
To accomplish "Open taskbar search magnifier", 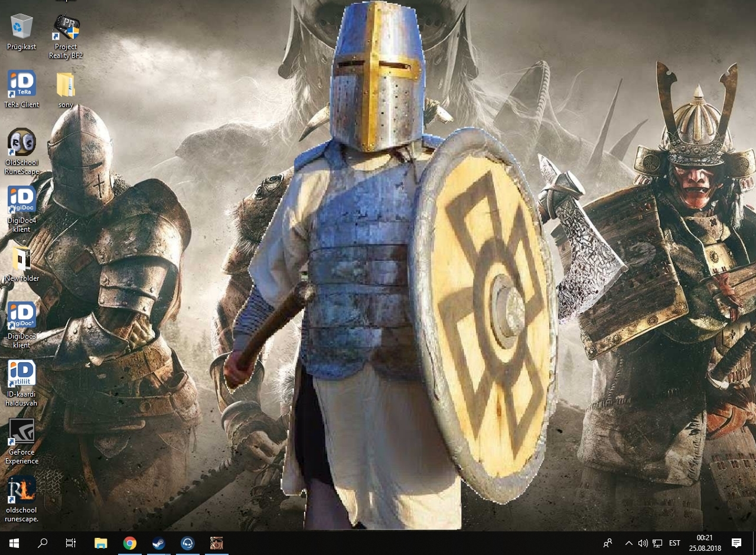I will coord(43,543).
